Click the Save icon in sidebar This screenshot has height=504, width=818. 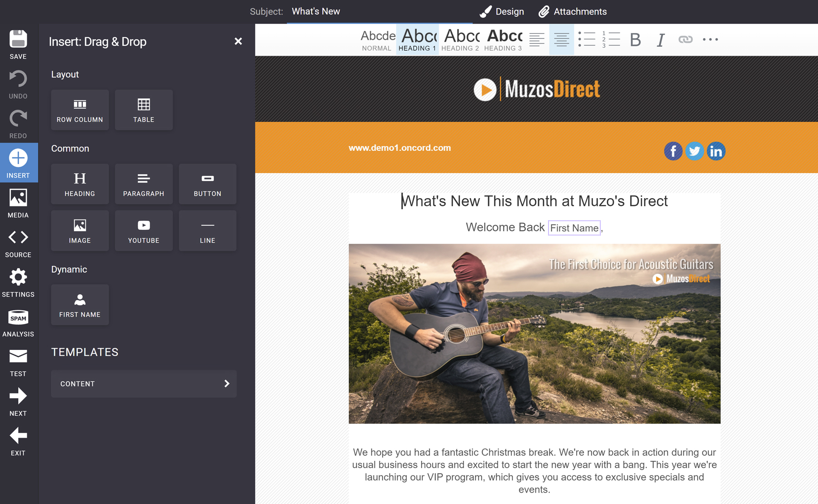(x=18, y=44)
